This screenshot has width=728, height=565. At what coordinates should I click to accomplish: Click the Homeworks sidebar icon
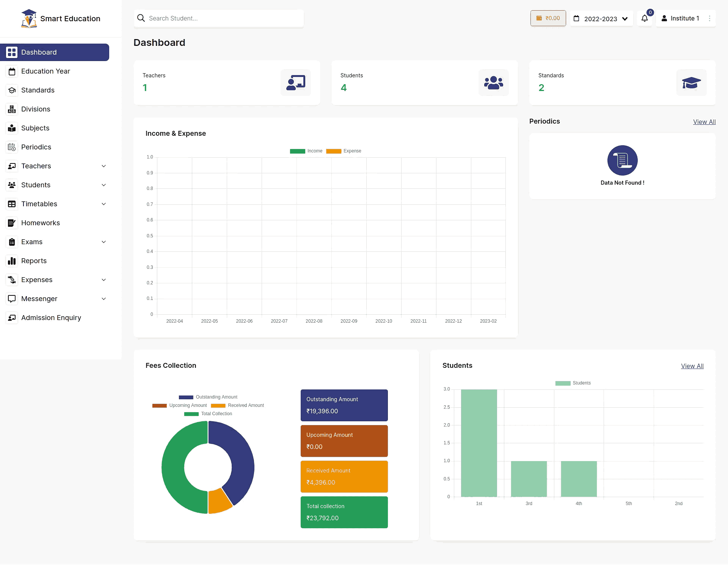pyautogui.click(x=12, y=223)
